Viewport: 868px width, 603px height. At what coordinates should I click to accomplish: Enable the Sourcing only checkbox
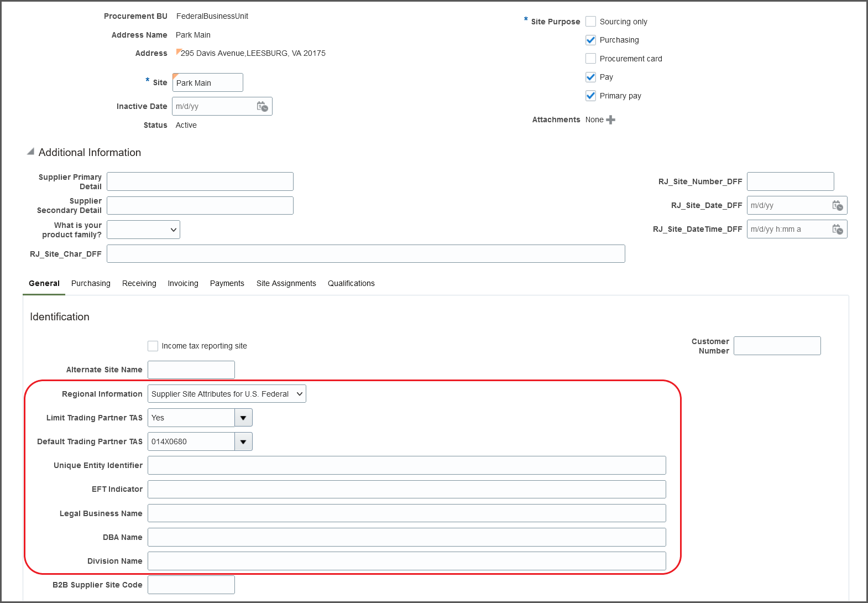590,22
